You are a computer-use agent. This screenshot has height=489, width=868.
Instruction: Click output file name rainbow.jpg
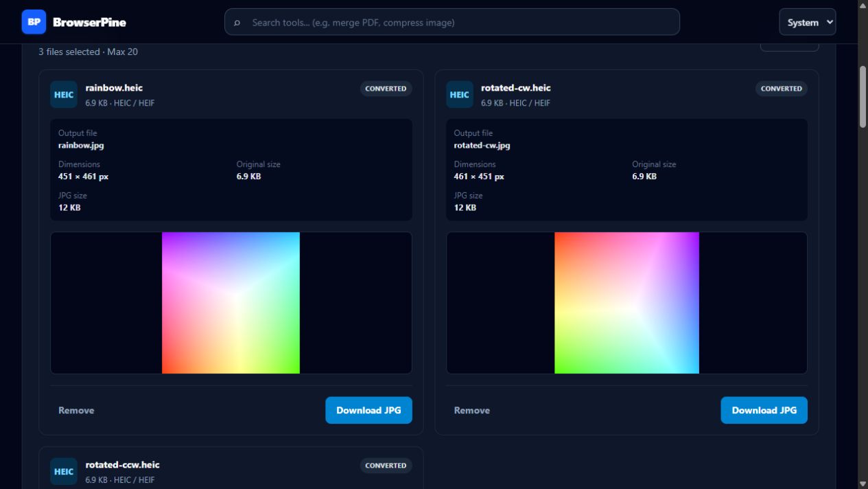[x=81, y=146]
